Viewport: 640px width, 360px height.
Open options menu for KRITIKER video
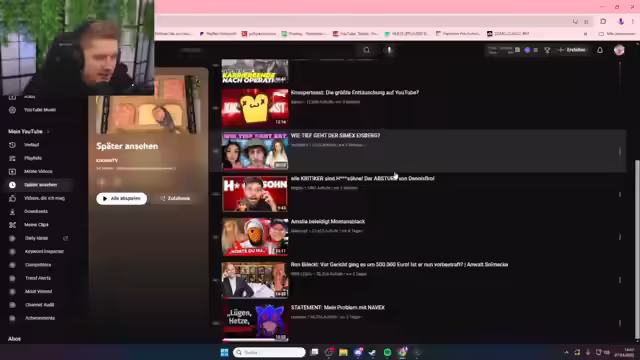tap(620, 194)
